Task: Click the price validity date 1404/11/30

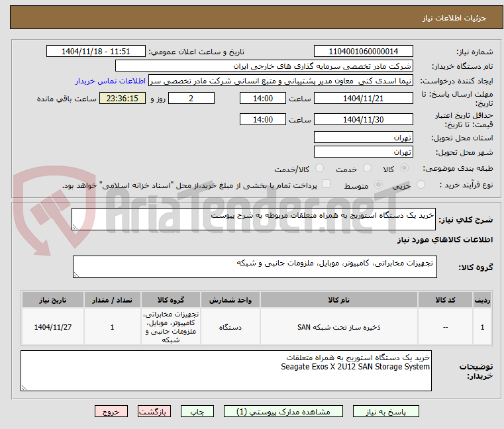Action: [x=363, y=120]
